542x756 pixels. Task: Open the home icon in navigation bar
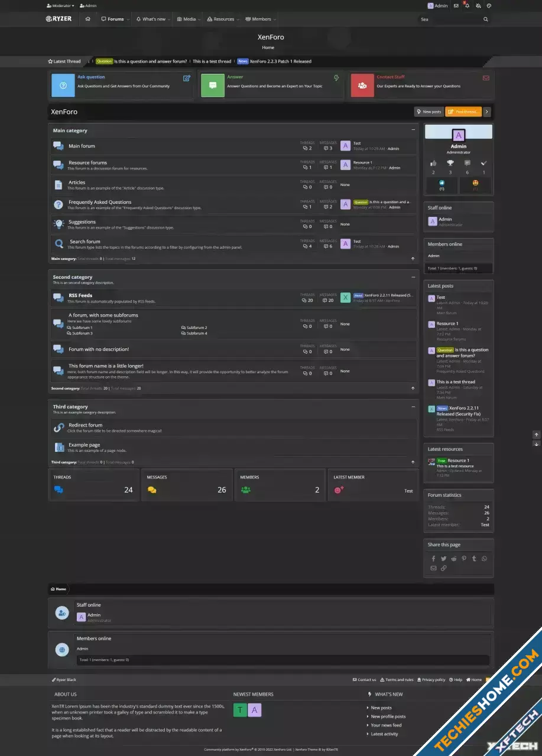pos(87,19)
